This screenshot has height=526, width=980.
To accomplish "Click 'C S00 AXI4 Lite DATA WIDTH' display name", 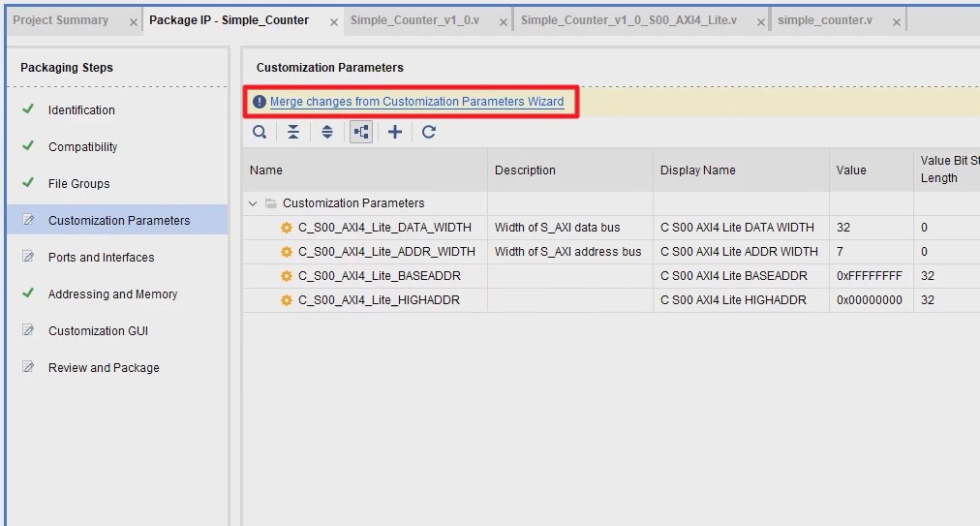I will (x=737, y=228).
